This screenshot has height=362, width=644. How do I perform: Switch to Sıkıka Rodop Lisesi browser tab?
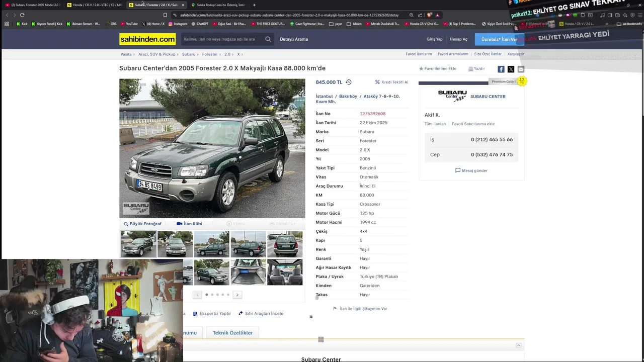click(218, 5)
